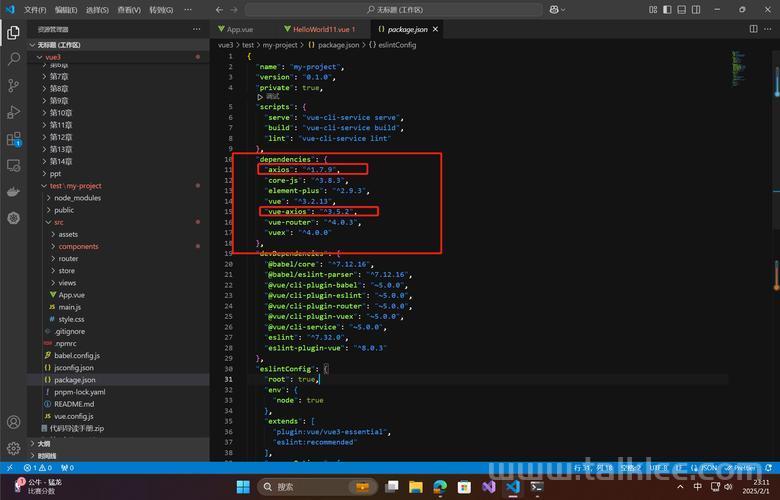Open the Kubernetes-style wheel icon view
Image resolution: width=780 pixels, height=500 pixels.
point(13,218)
